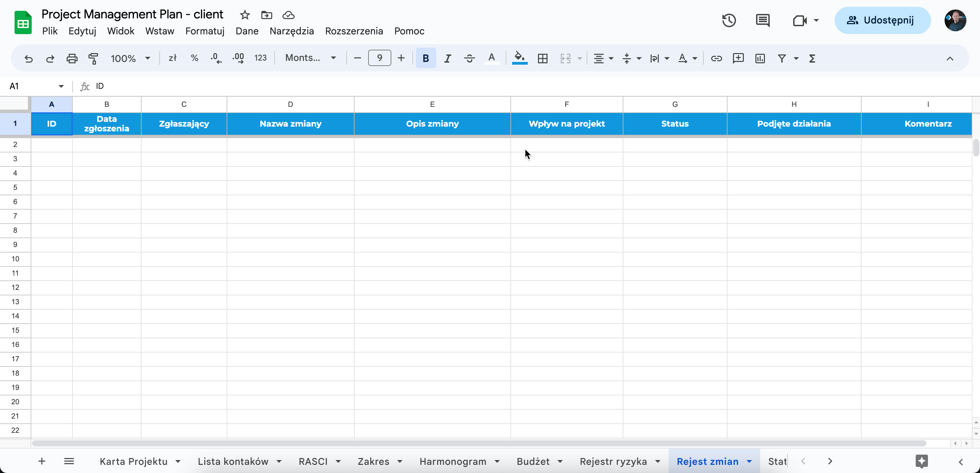
Task: Insert a chart using toolbar icon
Action: point(760,58)
